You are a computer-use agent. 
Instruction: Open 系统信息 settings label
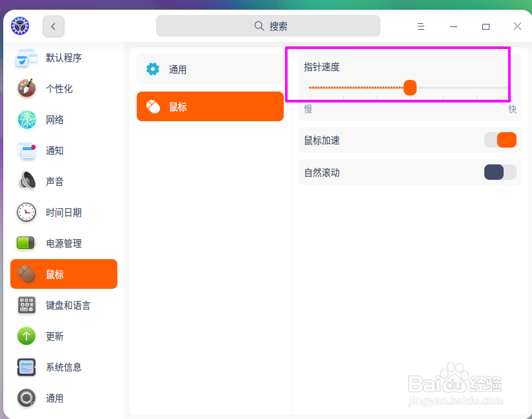64,367
